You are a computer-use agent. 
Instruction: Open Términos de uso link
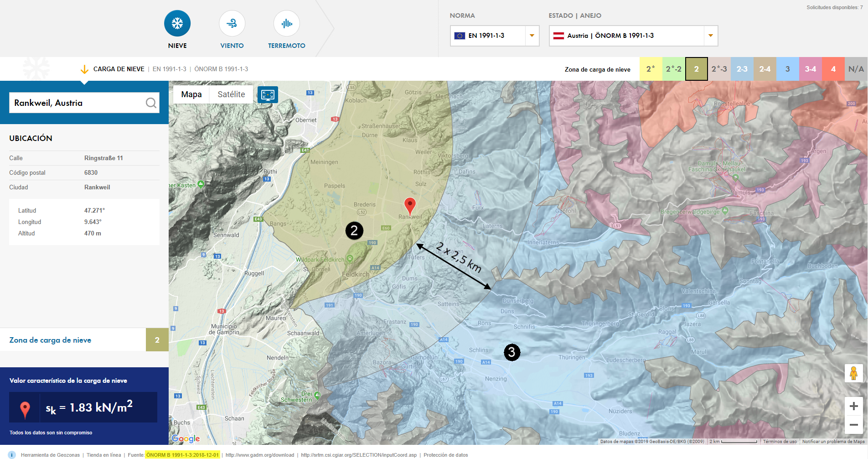[x=780, y=441]
